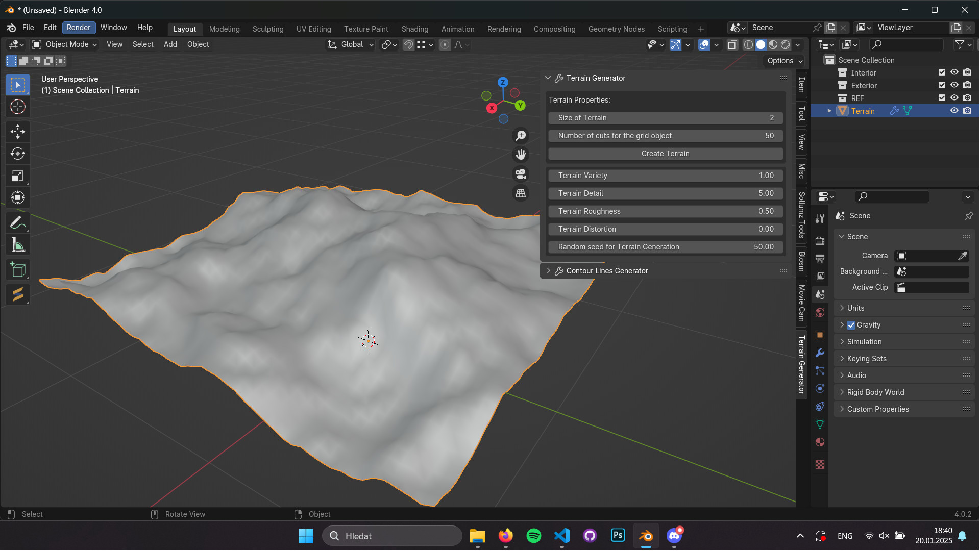This screenshot has width=980, height=551.
Task: Uncheck the REF collection checkbox
Action: pos(942,98)
